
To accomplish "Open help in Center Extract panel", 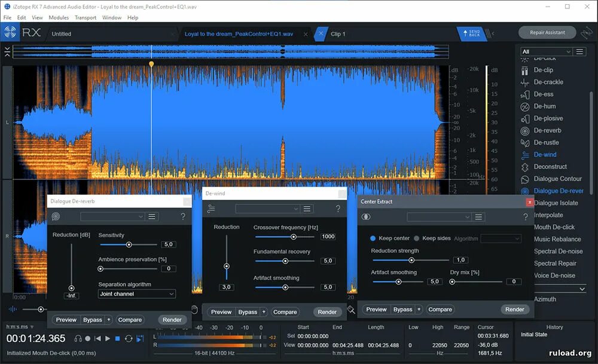I will tap(526, 217).
